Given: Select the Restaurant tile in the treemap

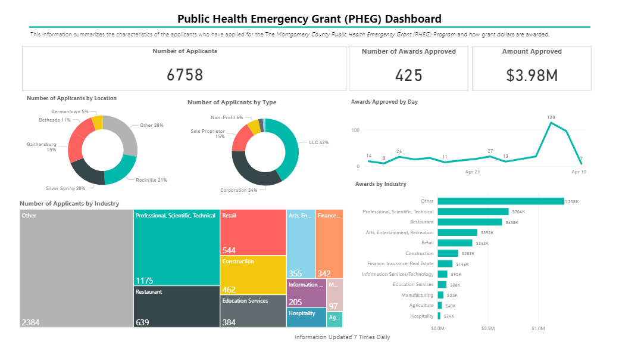Looking at the screenshot, I should [x=176, y=307].
